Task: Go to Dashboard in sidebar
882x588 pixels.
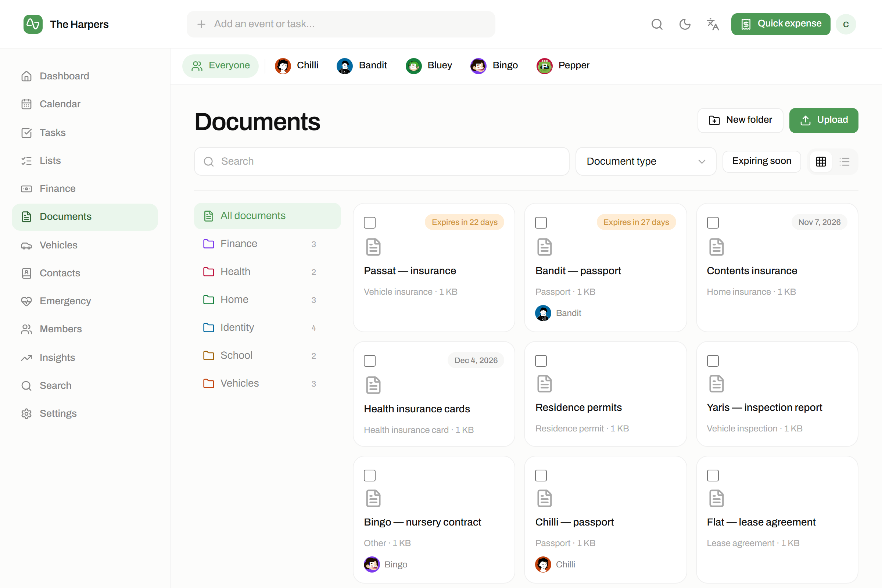Action: (x=85, y=76)
